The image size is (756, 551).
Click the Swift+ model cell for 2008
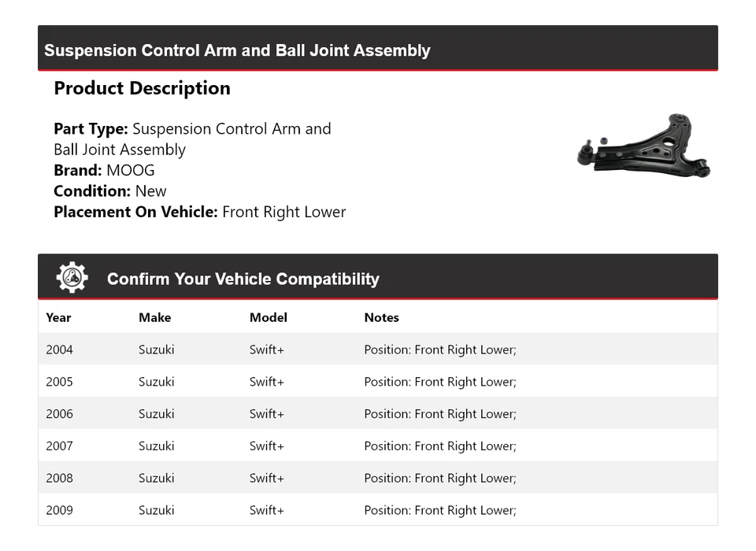[266, 479]
